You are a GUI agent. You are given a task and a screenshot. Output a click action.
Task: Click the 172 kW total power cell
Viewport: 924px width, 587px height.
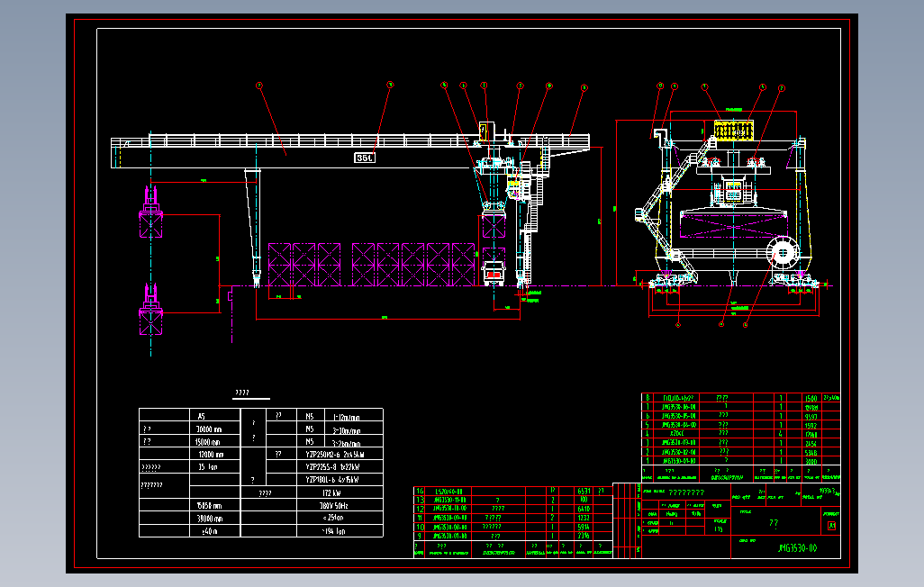[x=331, y=492]
